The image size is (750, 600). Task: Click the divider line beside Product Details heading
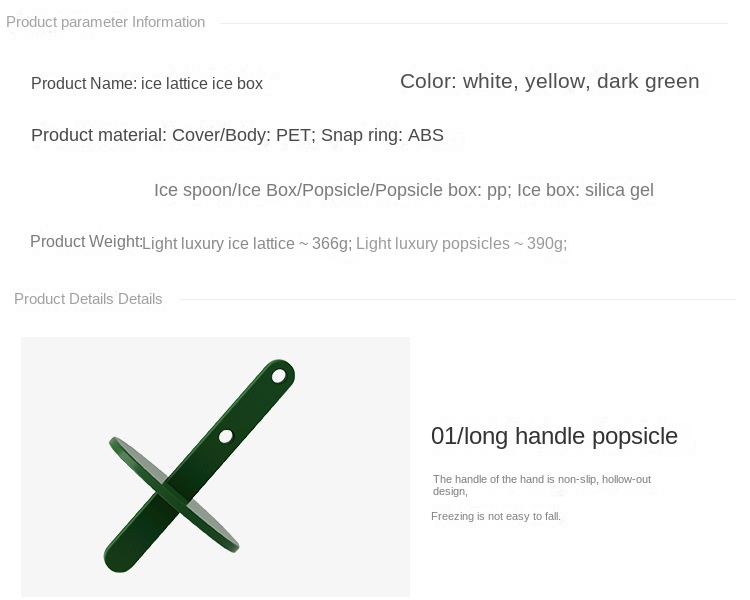(x=455, y=299)
